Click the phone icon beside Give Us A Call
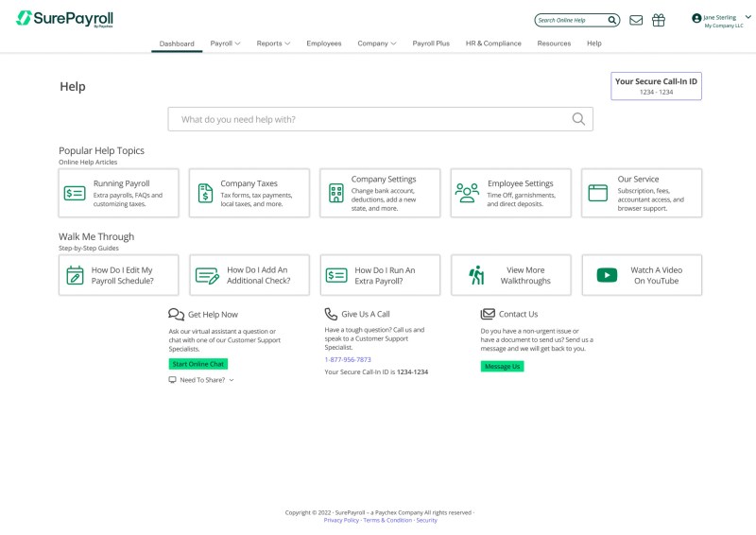 [331, 314]
